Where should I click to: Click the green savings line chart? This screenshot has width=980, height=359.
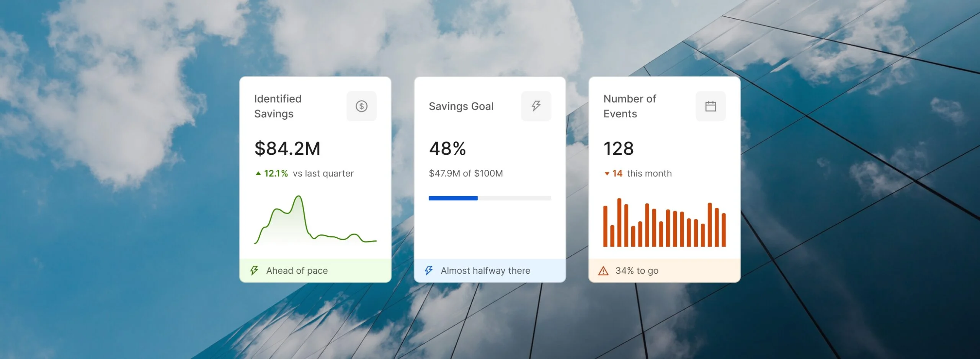tap(315, 220)
